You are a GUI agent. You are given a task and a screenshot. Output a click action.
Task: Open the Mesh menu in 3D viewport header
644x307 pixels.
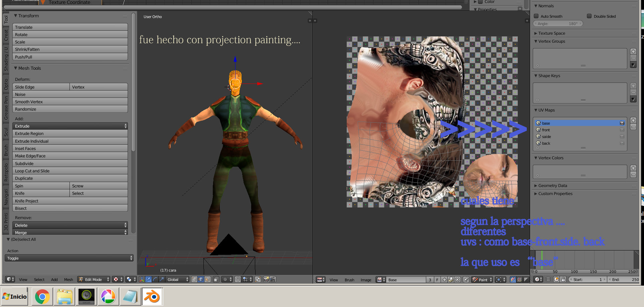68,280
